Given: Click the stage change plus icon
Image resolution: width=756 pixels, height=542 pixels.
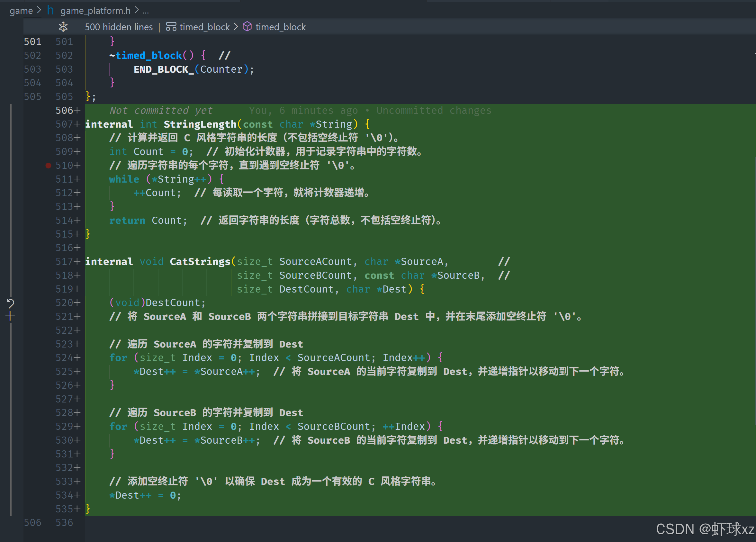Looking at the screenshot, I should coord(10,316).
